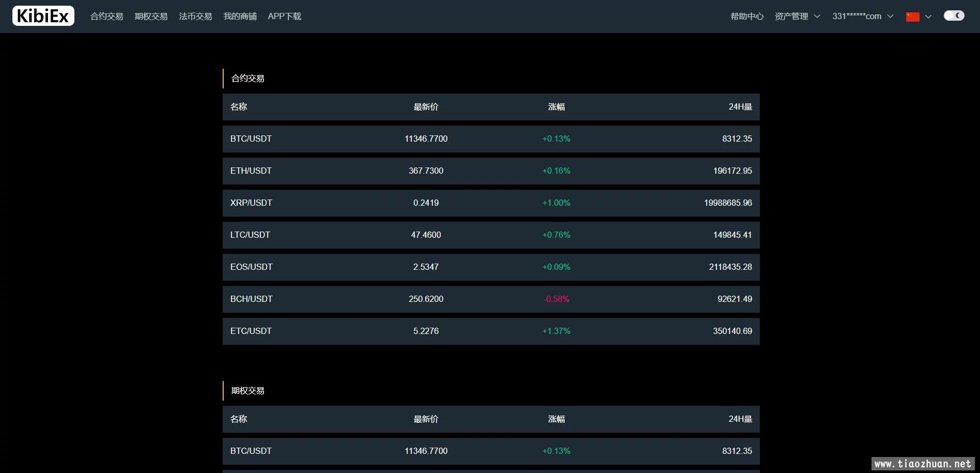Click the China flag language icon

(x=913, y=17)
